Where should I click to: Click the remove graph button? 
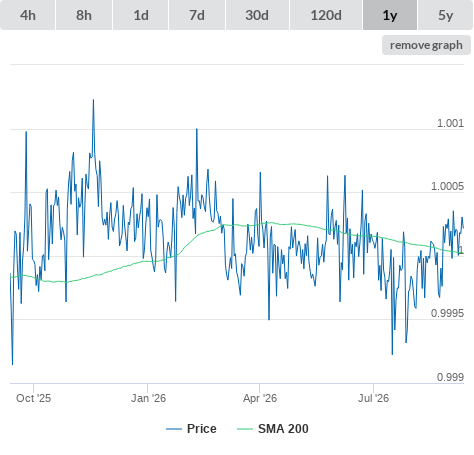tap(426, 45)
